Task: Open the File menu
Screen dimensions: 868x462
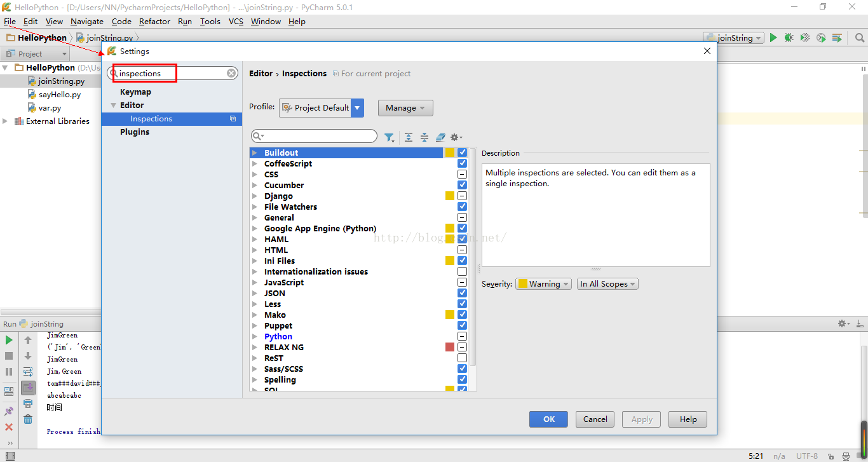Action: pos(10,21)
